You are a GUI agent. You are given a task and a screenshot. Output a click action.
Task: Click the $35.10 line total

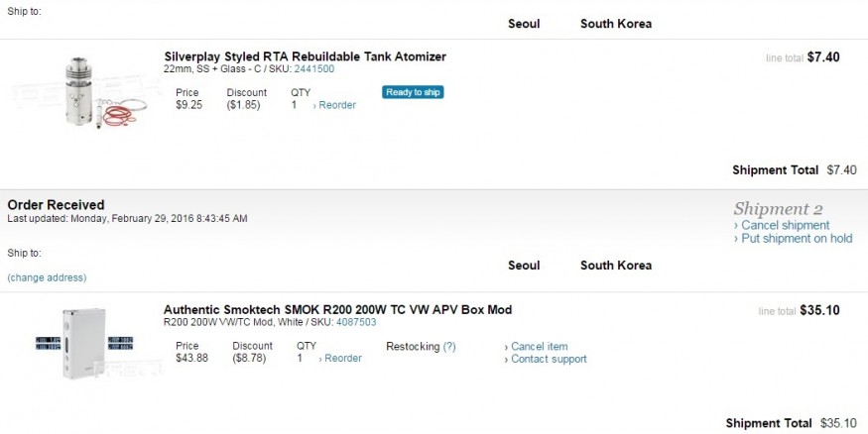(819, 311)
